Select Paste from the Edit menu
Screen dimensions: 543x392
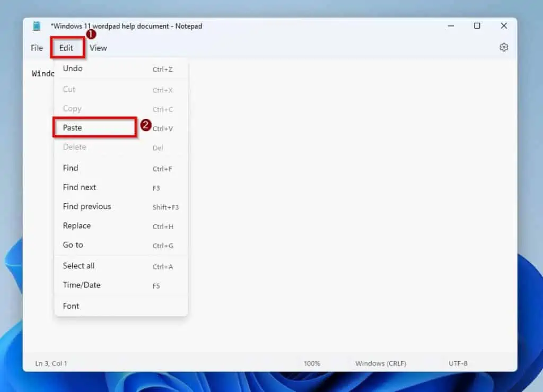[x=121, y=128]
